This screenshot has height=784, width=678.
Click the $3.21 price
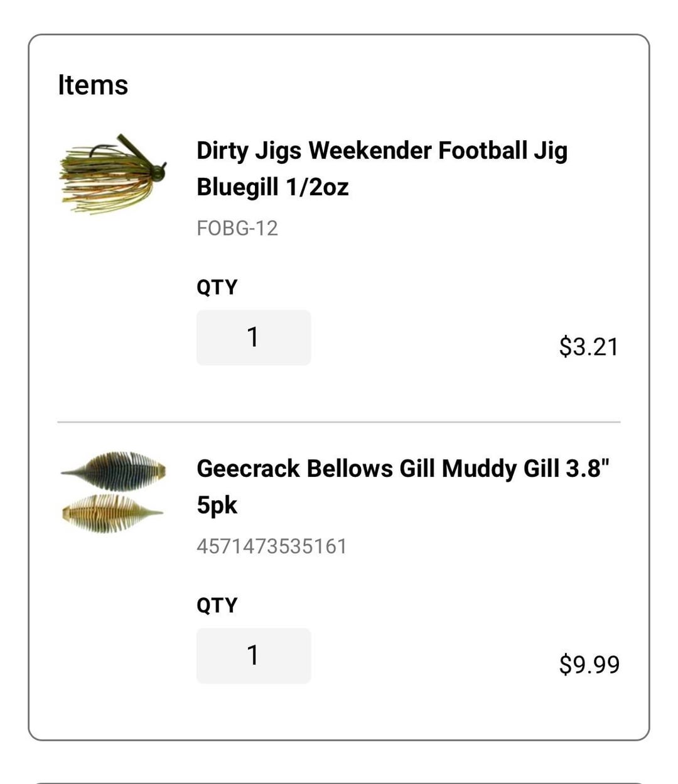588,347
